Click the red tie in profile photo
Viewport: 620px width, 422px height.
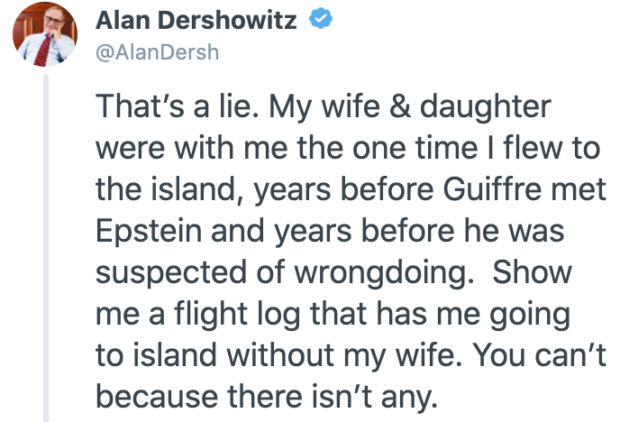point(43,50)
